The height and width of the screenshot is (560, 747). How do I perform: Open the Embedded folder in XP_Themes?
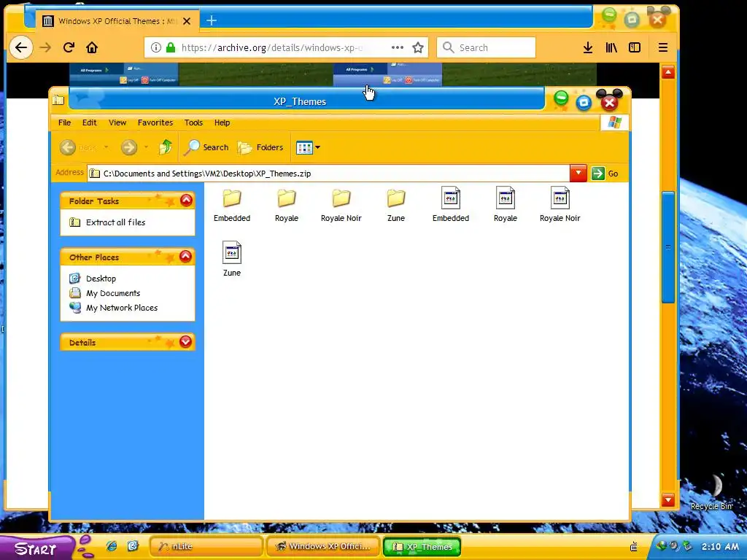(232, 206)
